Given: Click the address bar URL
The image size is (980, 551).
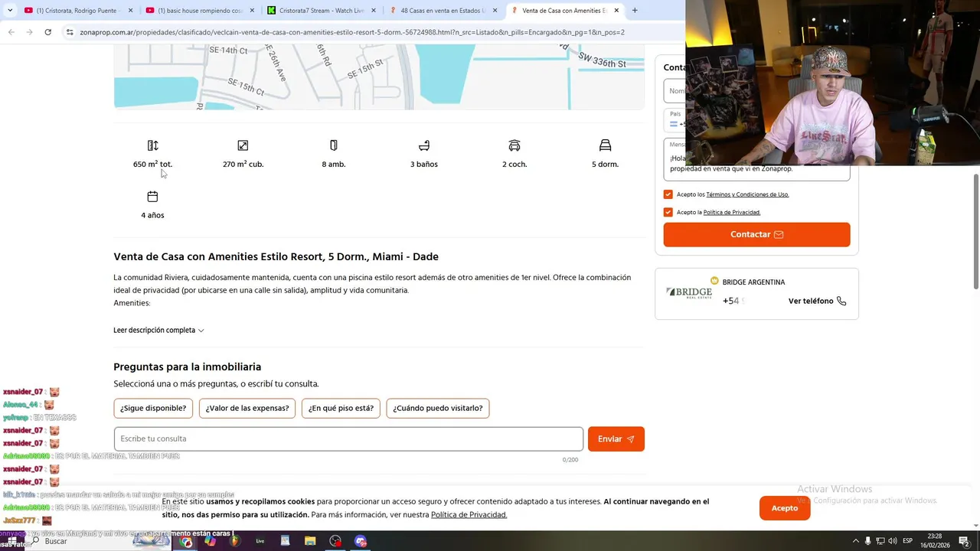Looking at the screenshot, I should [352, 32].
